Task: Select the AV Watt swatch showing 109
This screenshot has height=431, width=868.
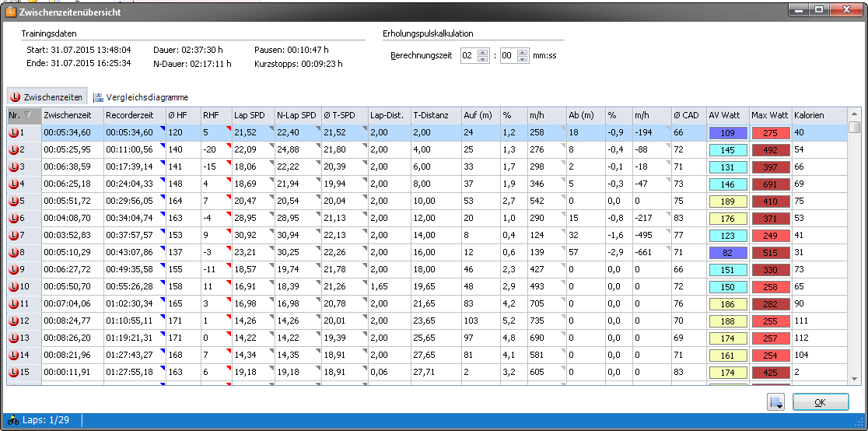Action: click(728, 133)
